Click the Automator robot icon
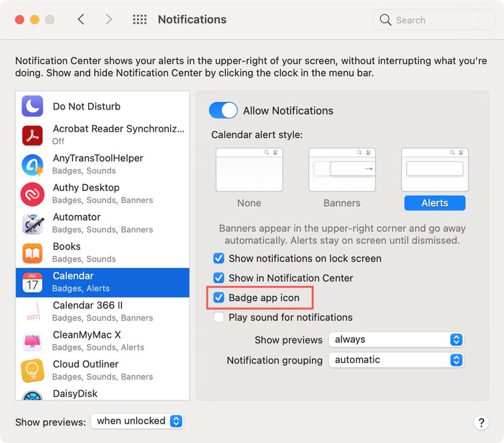 (32, 224)
